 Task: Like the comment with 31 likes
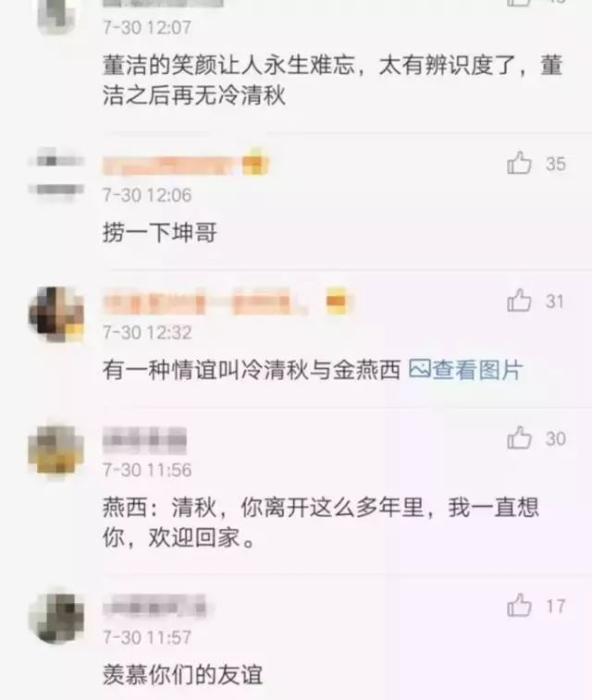coord(519,300)
